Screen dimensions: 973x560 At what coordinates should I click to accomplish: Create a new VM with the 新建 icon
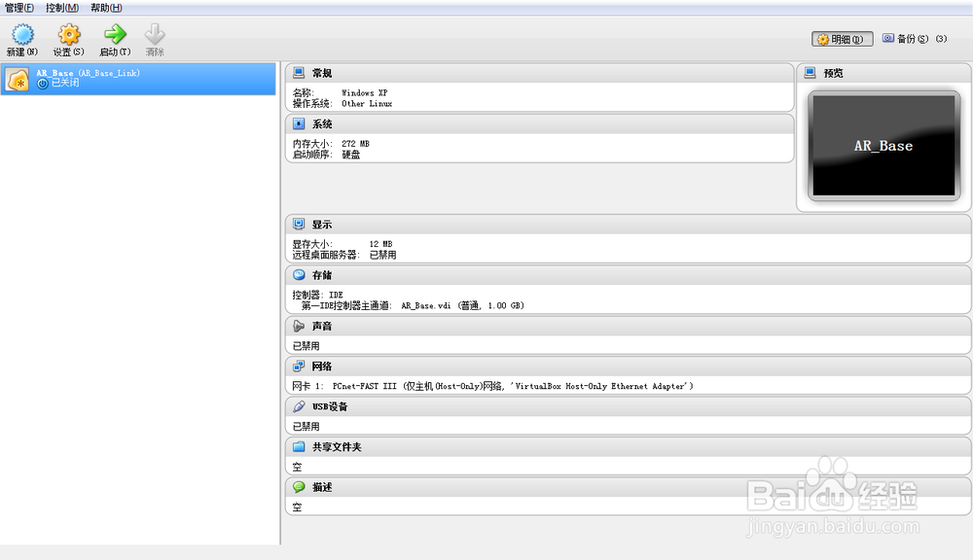coord(20,32)
